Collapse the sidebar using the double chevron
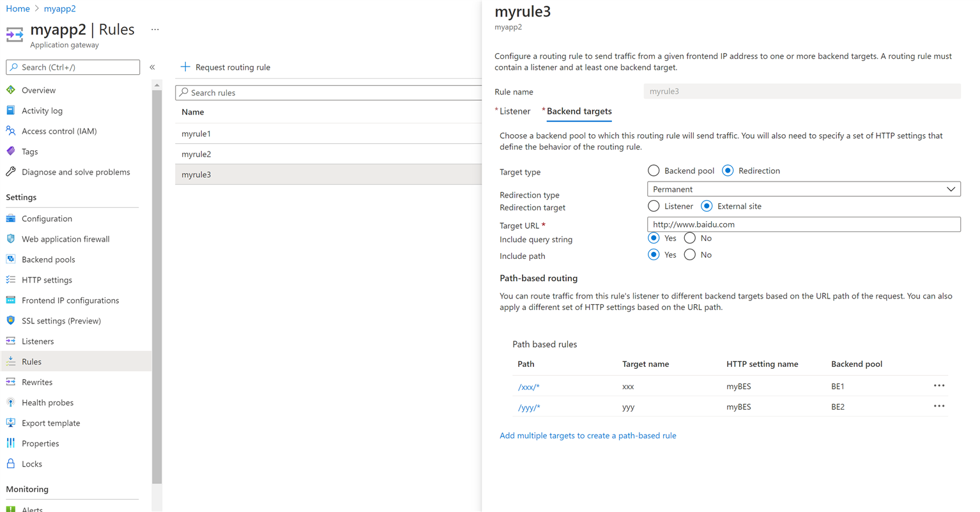The height and width of the screenshot is (512, 980). (152, 67)
